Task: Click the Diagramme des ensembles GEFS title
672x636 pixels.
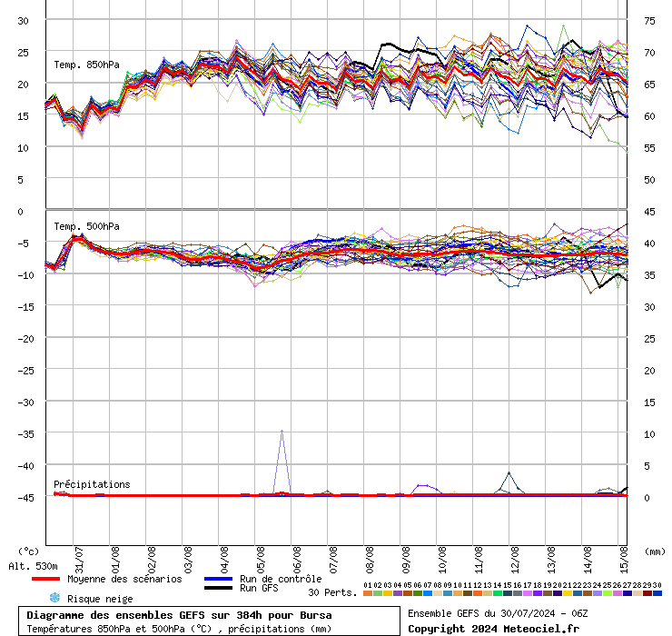Action: [179, 615]
